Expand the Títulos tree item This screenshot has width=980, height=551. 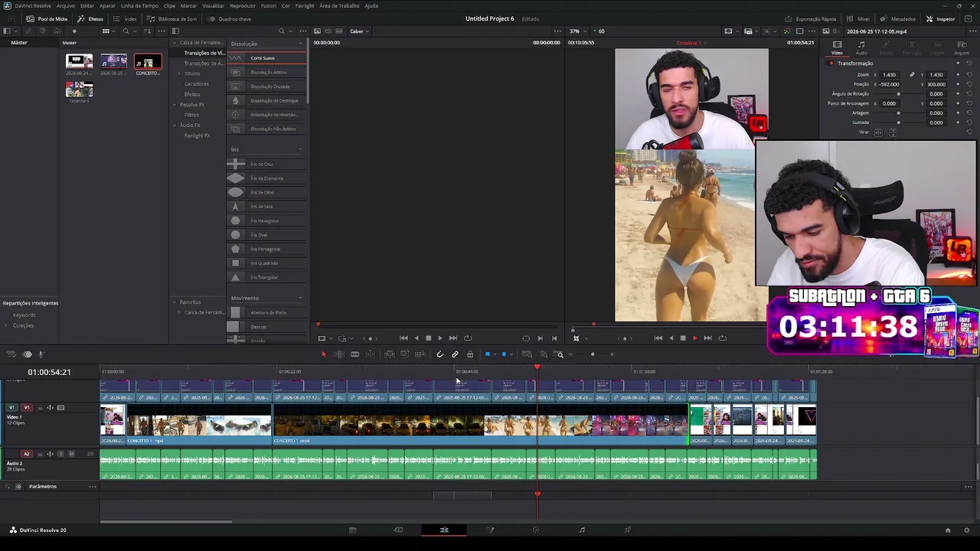(179, 73)
